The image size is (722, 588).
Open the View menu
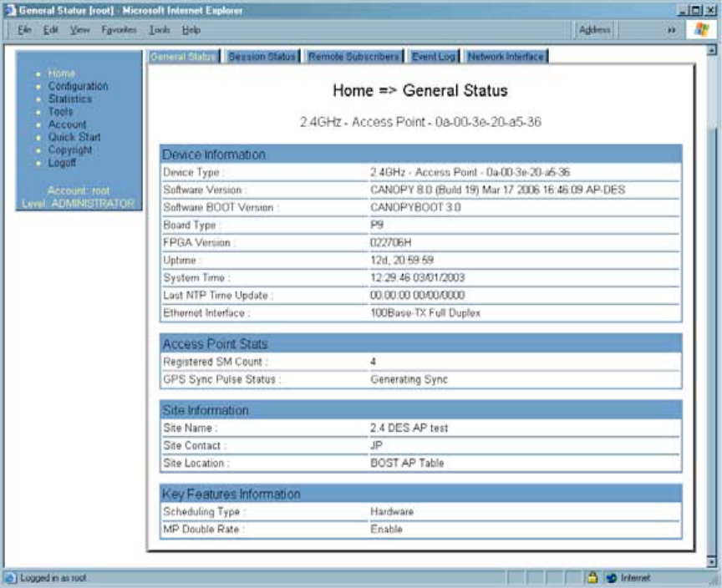coord(79,30)
